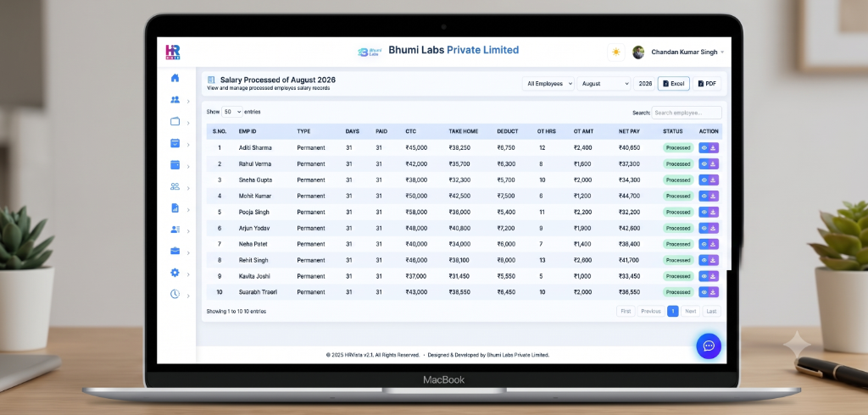Click the NET PAY column header
This screenshot has height=415, width=868.
click(630, 131)
